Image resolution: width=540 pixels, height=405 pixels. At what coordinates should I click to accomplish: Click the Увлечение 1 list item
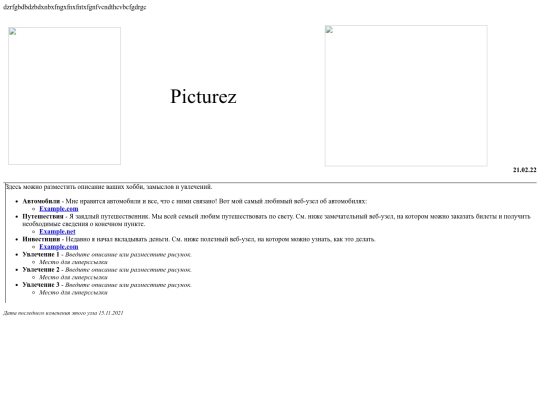pos(107,255)
